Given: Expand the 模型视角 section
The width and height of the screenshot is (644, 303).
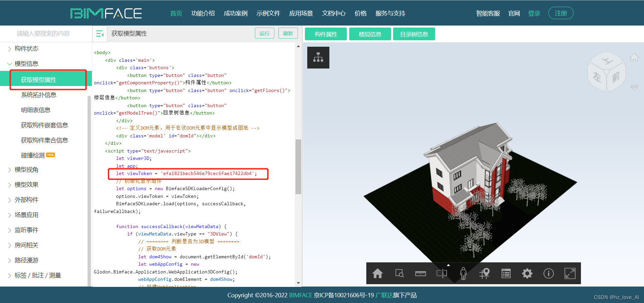Looking at the screenshot, I should 26,170.
